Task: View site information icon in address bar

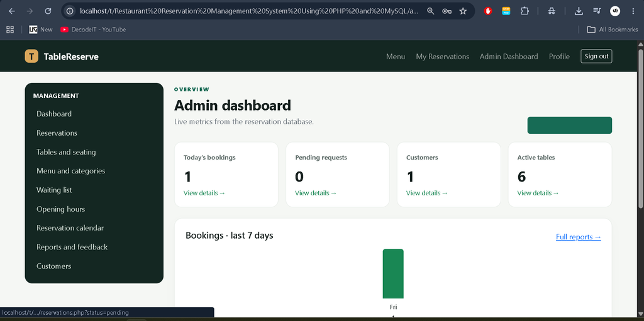Action: pos(70,11)
